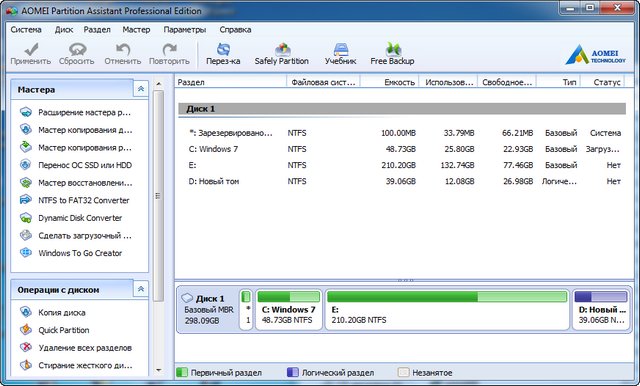
Task: Click the Первичный раздел legend swatch
Action: tap(182, 372)
